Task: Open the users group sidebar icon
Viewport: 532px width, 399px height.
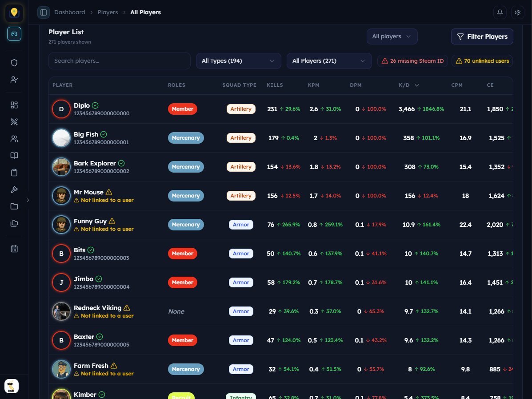Action: (x=14, y=139)
